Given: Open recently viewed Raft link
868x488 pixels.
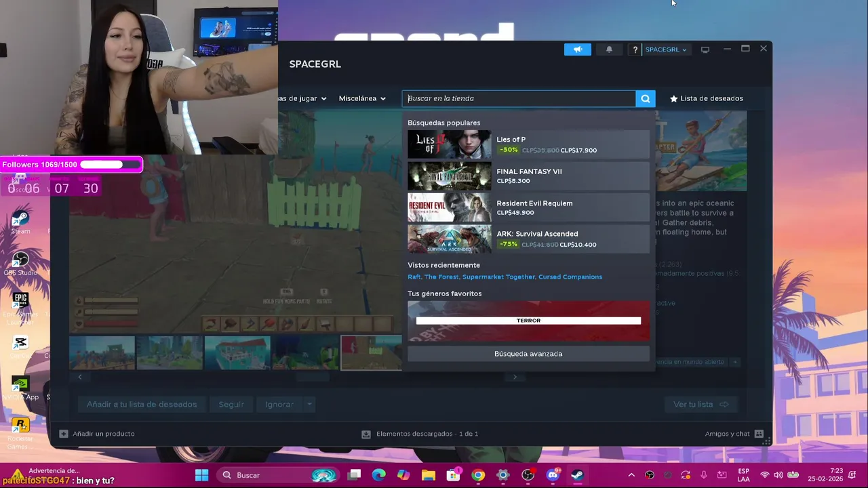Looking at the screenshot, I should [414, 277].
